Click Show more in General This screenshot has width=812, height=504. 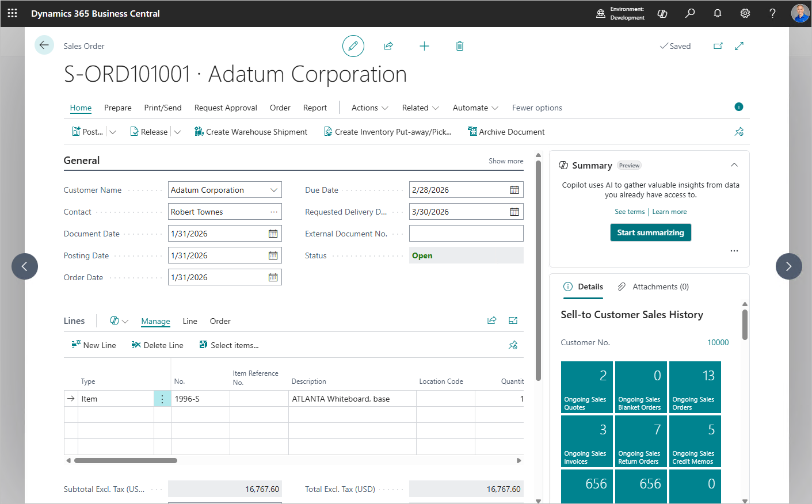click(506, 161)
